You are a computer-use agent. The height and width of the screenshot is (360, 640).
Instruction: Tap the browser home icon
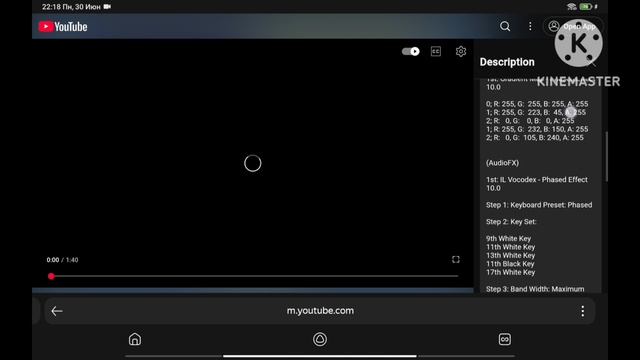[x=135, y=339]
